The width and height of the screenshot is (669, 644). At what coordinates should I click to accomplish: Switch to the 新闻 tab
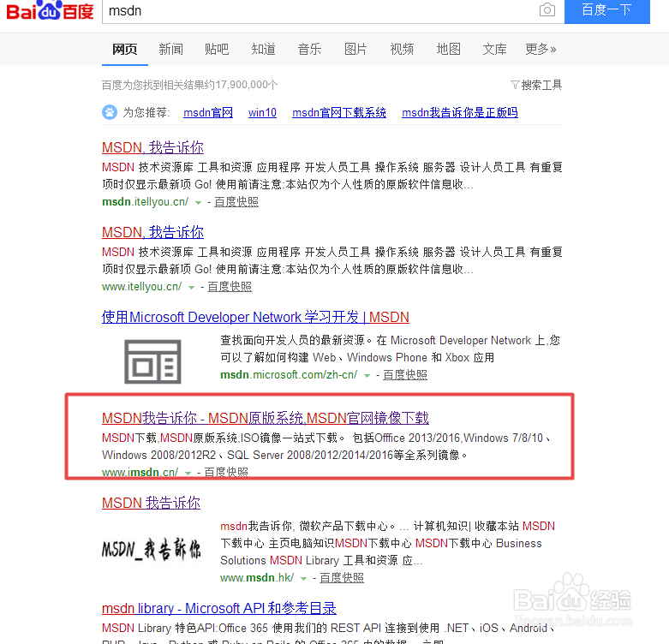[x=170, y=50]
